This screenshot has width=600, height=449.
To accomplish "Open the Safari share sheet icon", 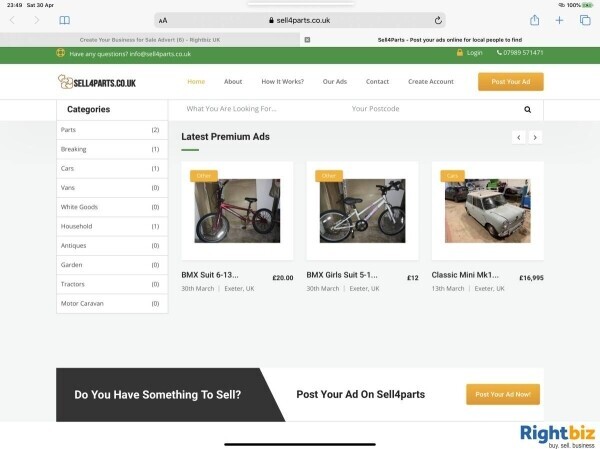I will click(x=535, y=20).
